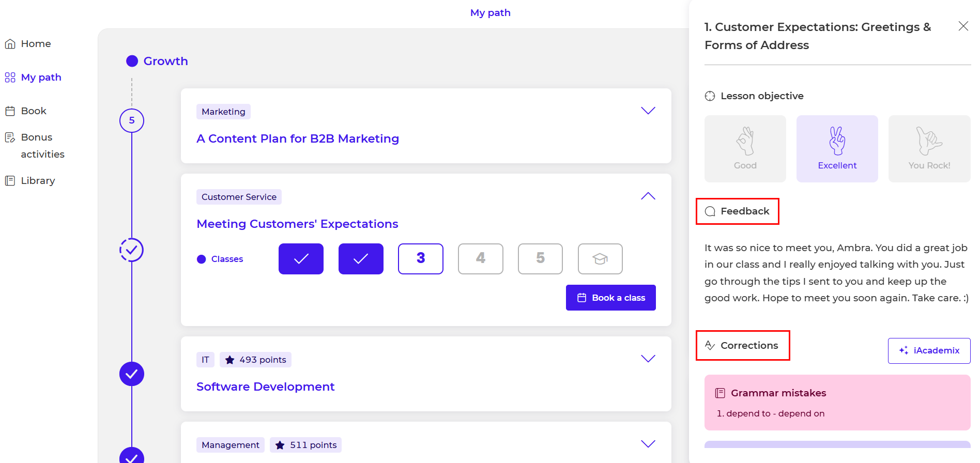Open Bonus activities in sidebar
Image resolution: width=980 pixels, height=463 pixels.
35,146
